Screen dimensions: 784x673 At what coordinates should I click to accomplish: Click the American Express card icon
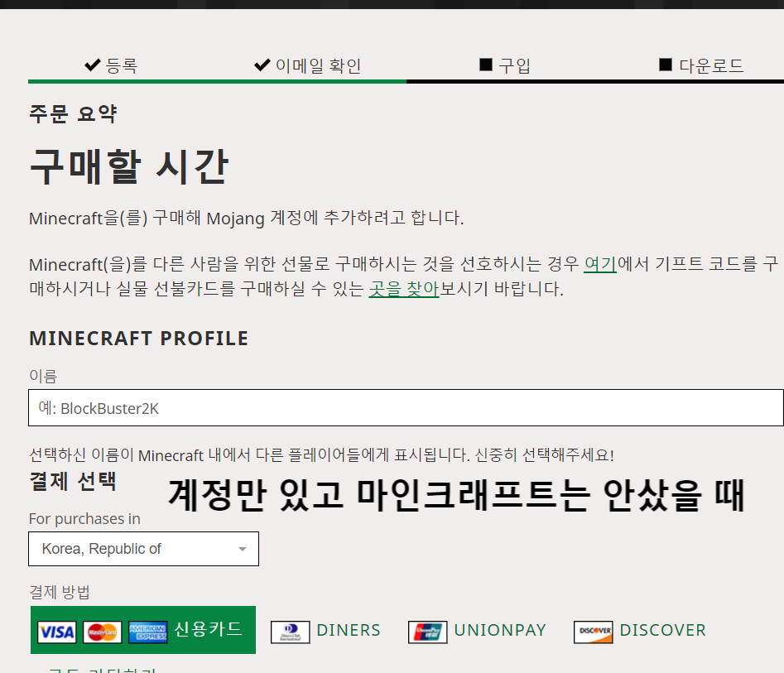tap(148, 632)
